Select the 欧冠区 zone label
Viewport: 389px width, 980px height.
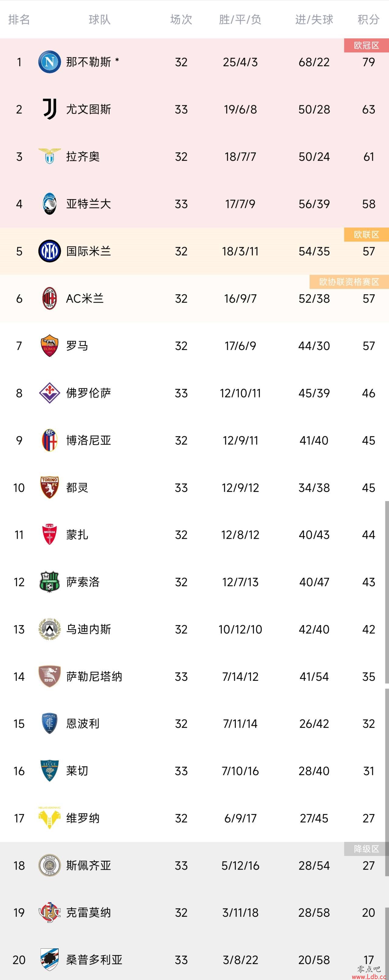[367, 45]
